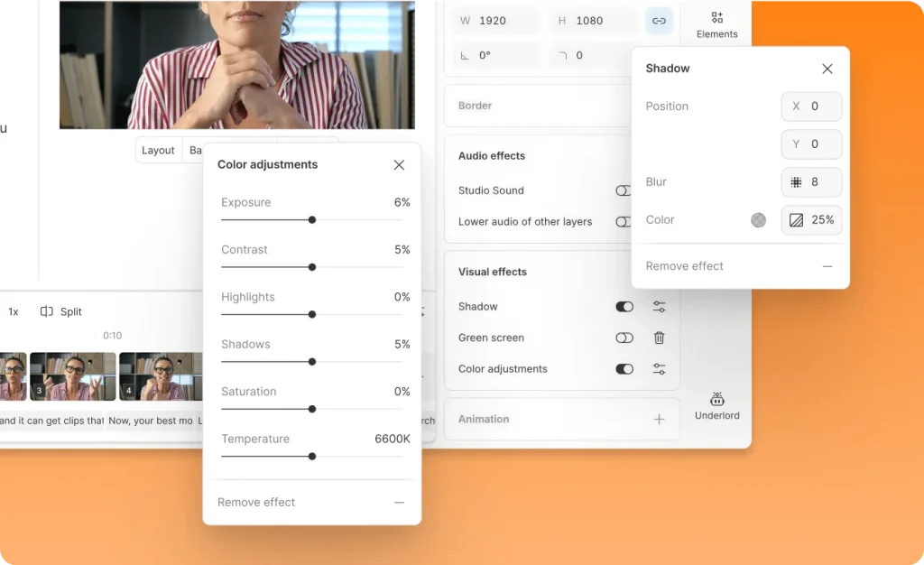This screenshot has height=565, width=924.
Task: Toggle the Studio Sound switch
Action: pyautogui.click(x=623, y=190)
